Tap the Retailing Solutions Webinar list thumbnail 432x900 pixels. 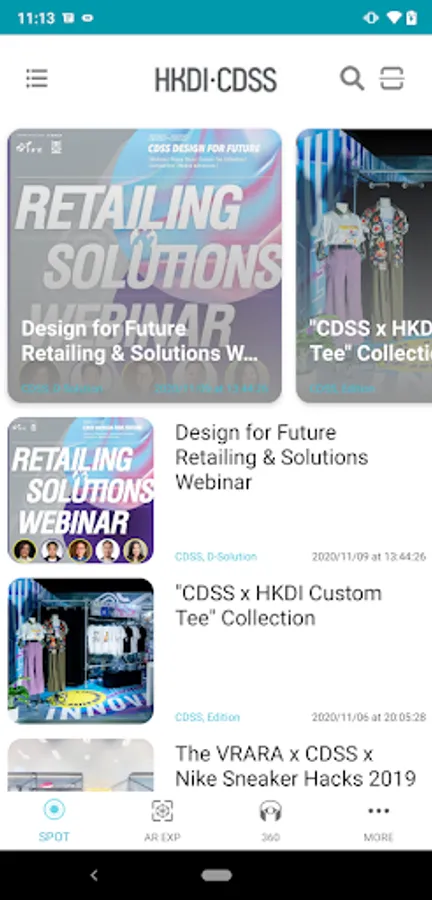click(81, 490)
